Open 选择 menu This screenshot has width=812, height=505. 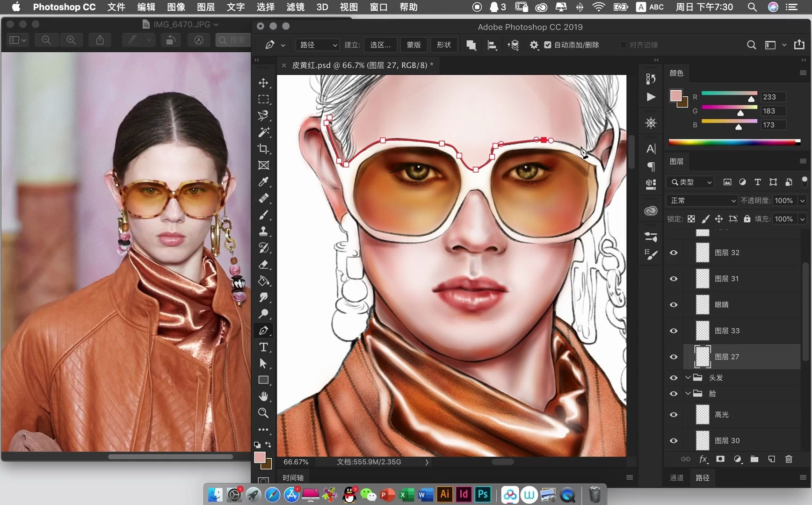(265, 7)
